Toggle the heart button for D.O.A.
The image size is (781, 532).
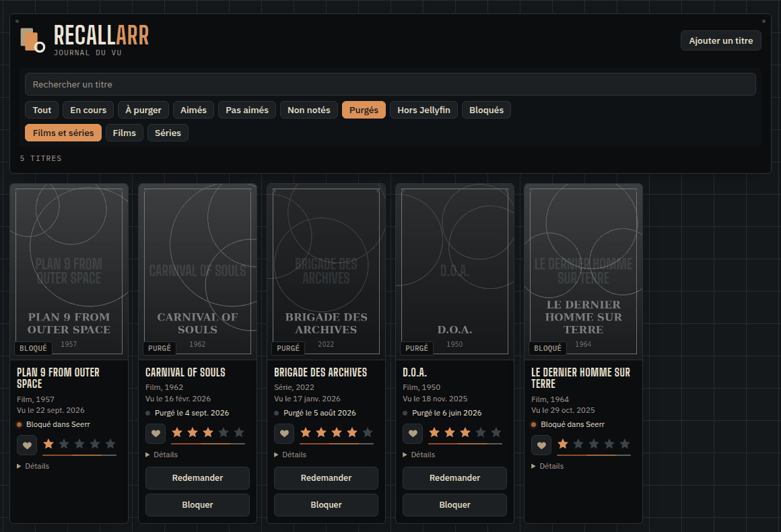click(x=413, y=434)
